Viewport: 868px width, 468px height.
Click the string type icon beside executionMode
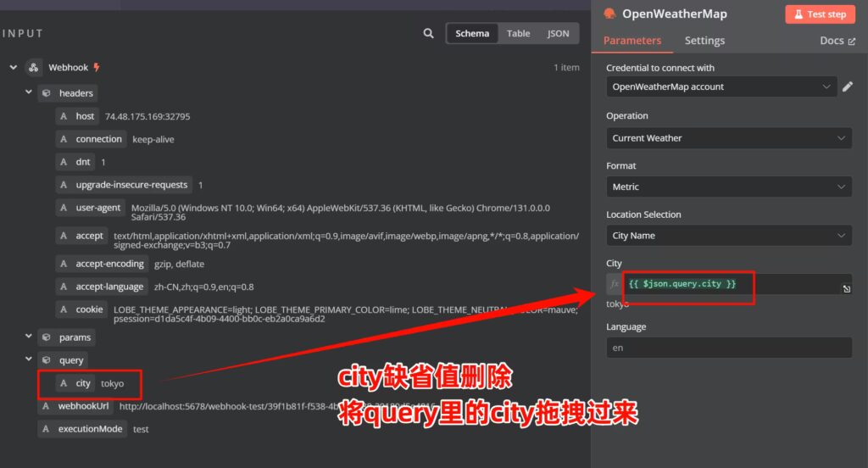coord(46,429)
